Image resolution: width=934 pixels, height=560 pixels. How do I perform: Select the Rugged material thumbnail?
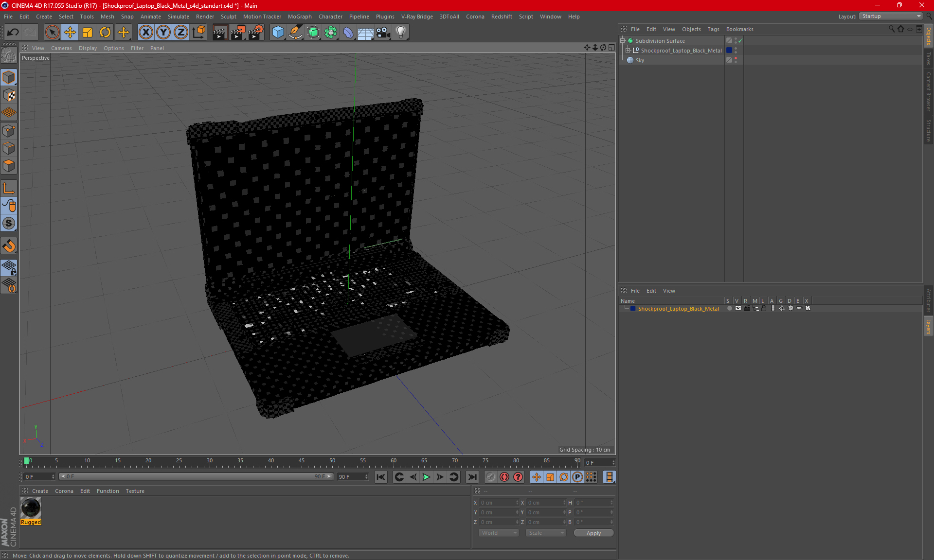tap(31, 508)
